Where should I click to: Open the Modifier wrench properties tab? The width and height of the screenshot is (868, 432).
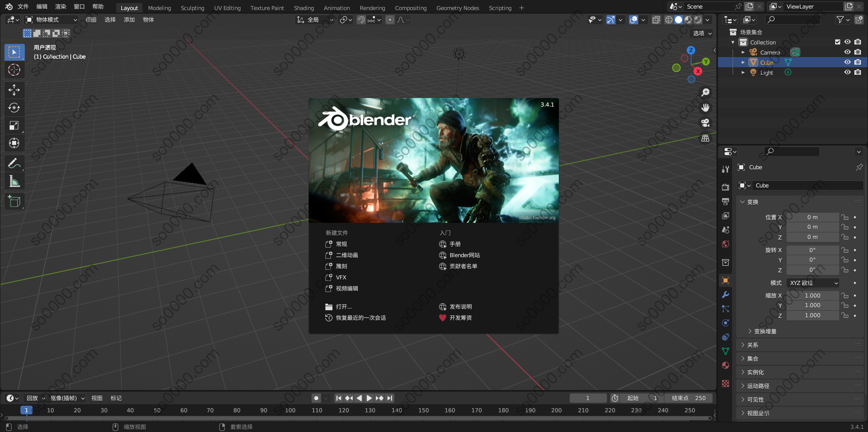(x=726, y=295)
